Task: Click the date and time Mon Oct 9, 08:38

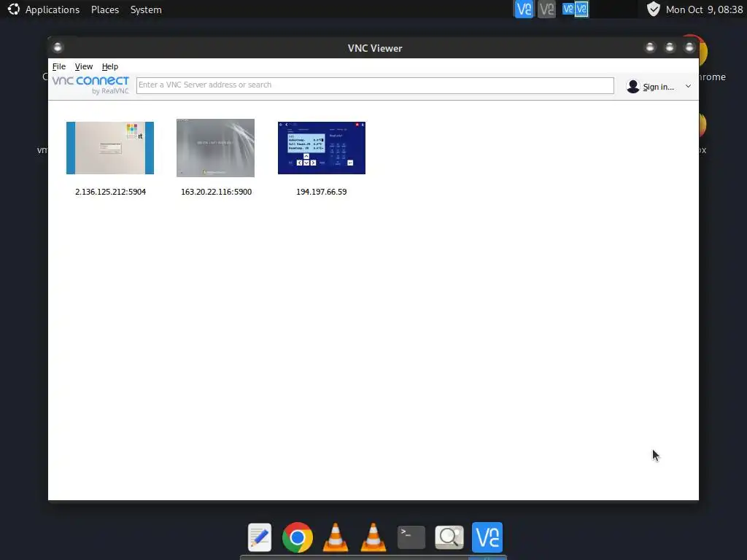Action: 704,9
